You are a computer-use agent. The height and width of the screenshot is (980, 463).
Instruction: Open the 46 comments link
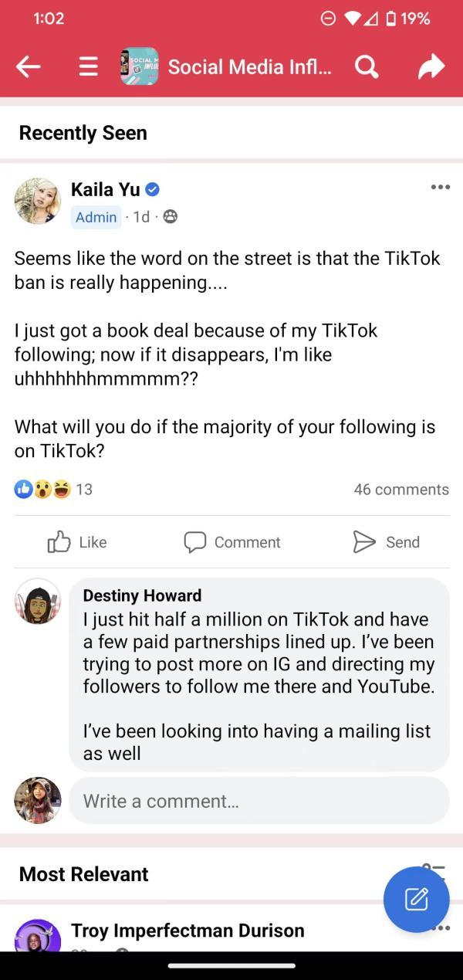pos(400,489)
